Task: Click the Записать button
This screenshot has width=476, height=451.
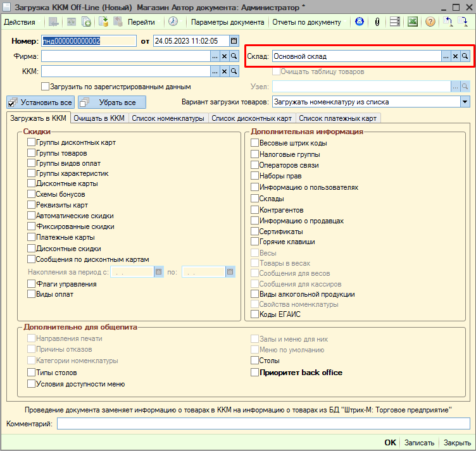Action: click(419, 443)
